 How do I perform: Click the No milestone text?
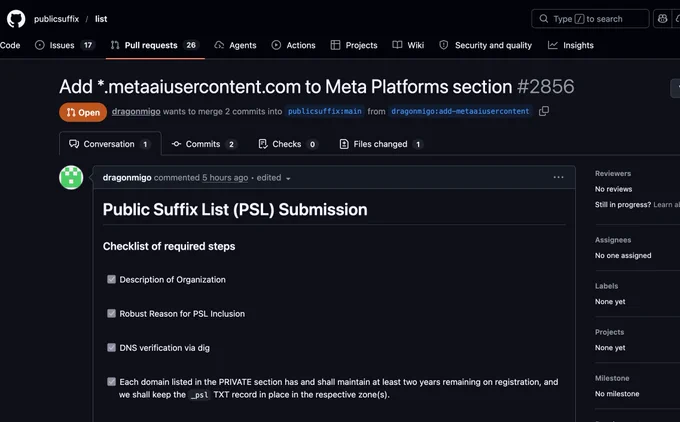pos(617,394)
